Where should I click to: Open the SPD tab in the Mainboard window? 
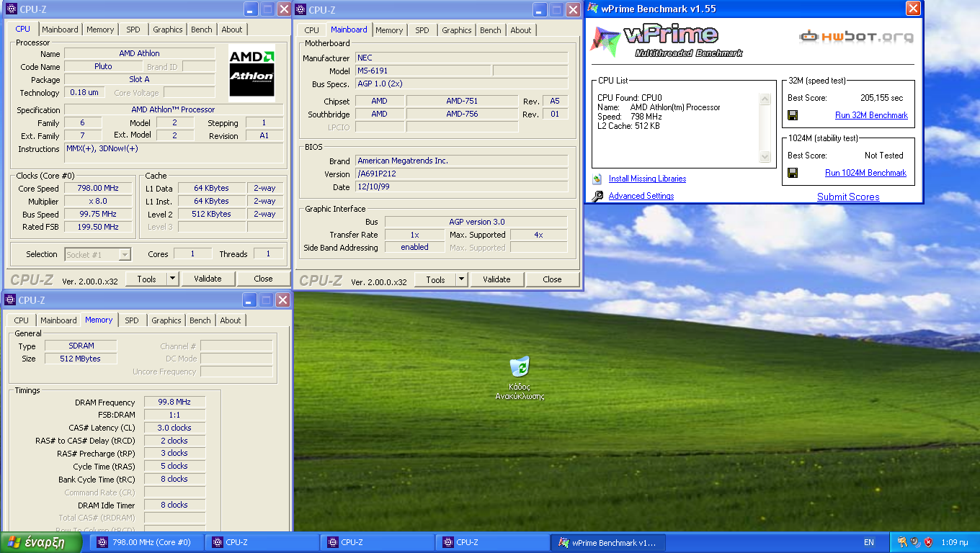(422, 30)
